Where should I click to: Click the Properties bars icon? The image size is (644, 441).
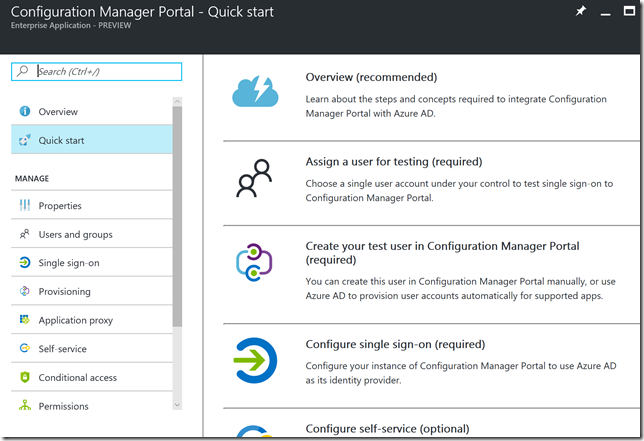click(24, 206)
